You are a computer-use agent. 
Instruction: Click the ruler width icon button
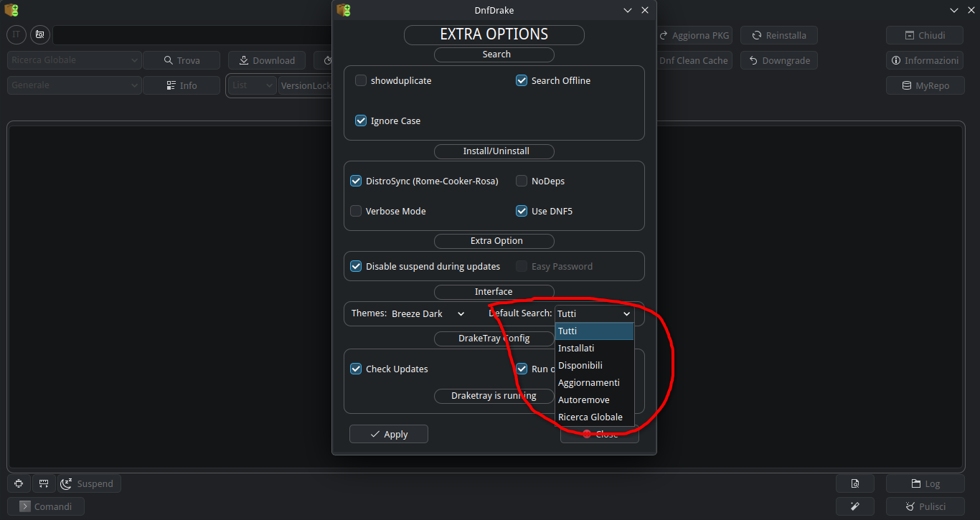tap(43, 483)
